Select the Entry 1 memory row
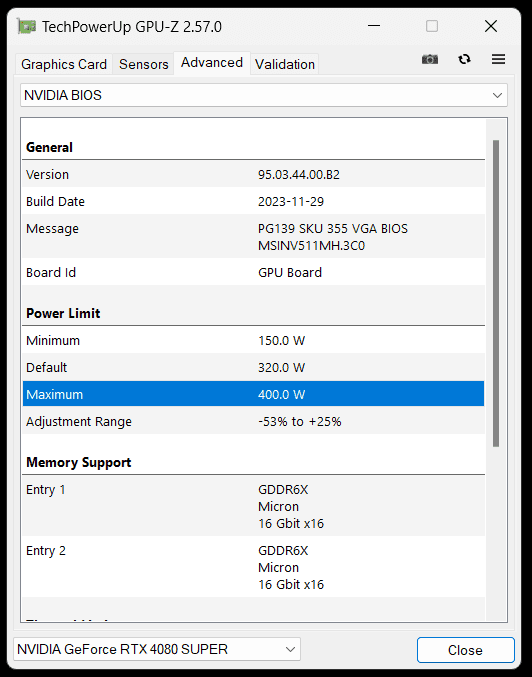The height and width of the screenshot is (677, 532). click(x=253, y=506)
